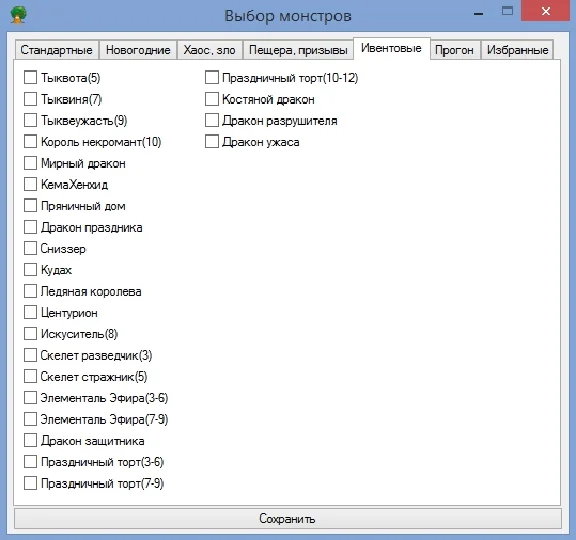
Task: Select the Дракон ужаса checkbox
Action: tap(212, 141)
